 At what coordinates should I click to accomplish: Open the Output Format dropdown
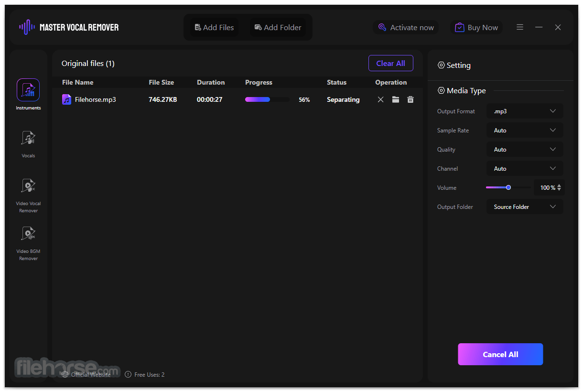pyautogui.click(x=525, y=111)
